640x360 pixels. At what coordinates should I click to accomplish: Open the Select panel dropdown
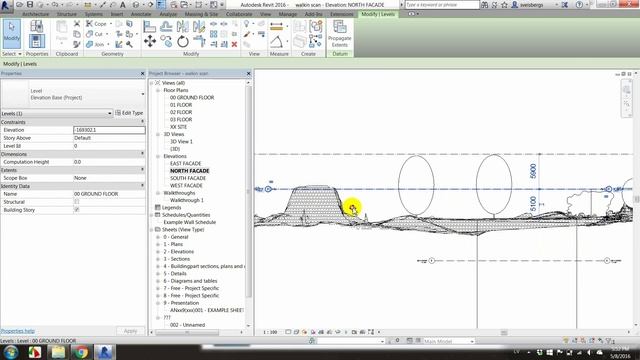(11, 54)
